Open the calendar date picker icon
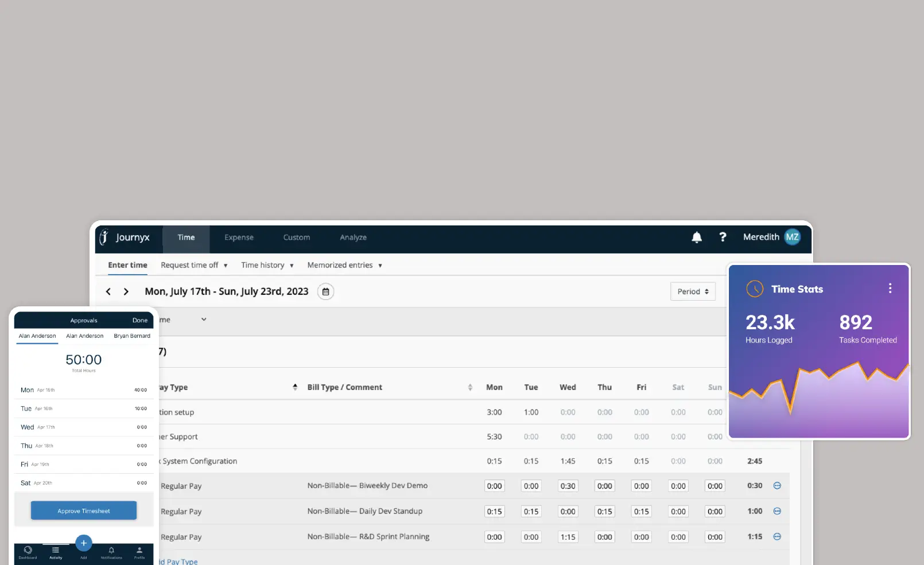This screenshot has height=565, width=924. [x=325, y=291]
